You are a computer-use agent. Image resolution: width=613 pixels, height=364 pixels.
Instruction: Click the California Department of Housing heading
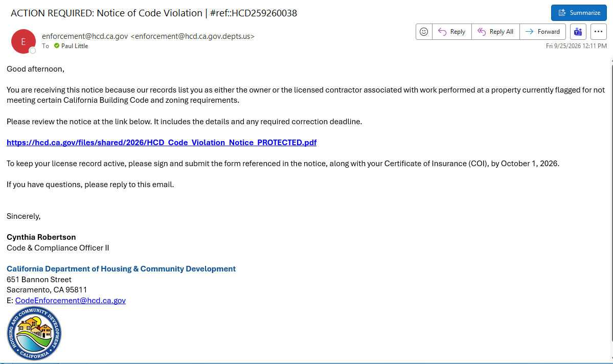(x=121, y=269)
